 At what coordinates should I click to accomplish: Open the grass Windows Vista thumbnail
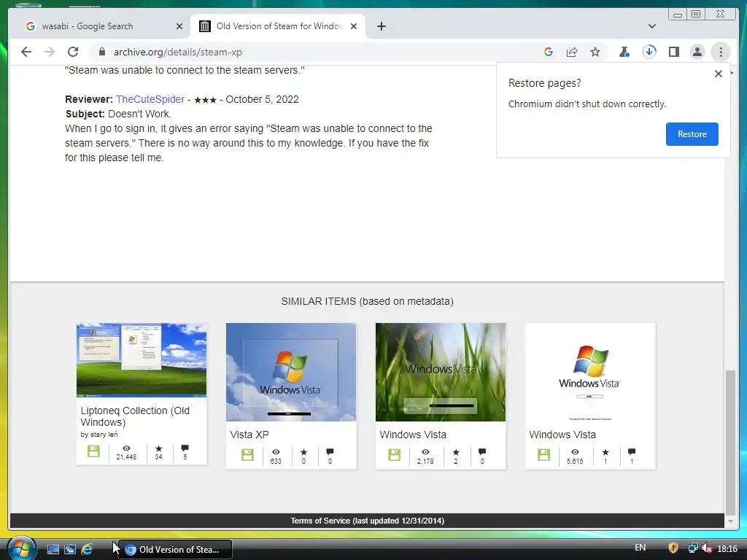pos(441,372)
